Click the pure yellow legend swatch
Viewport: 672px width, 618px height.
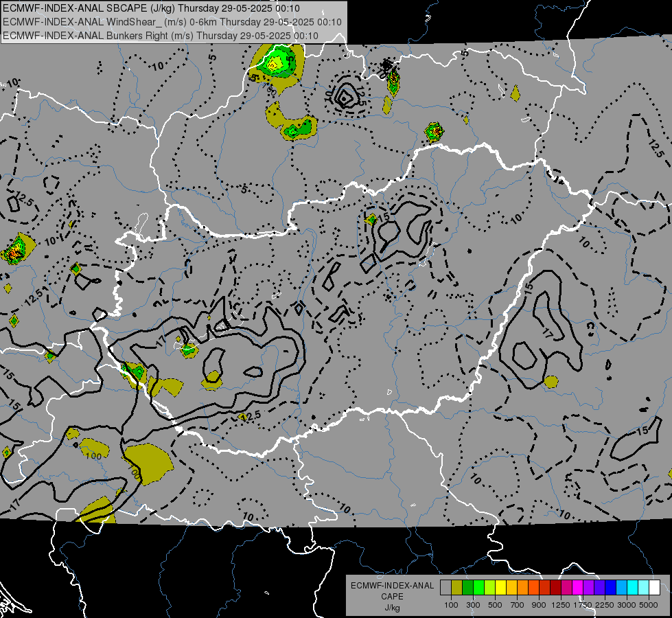coord(500,587)
